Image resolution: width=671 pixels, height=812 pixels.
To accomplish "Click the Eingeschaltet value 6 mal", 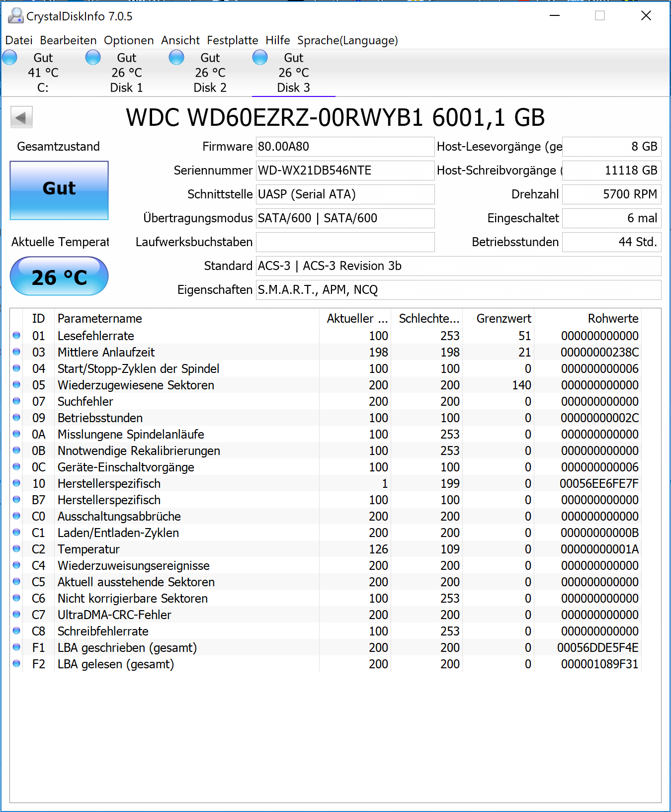I will click(611, 218).
